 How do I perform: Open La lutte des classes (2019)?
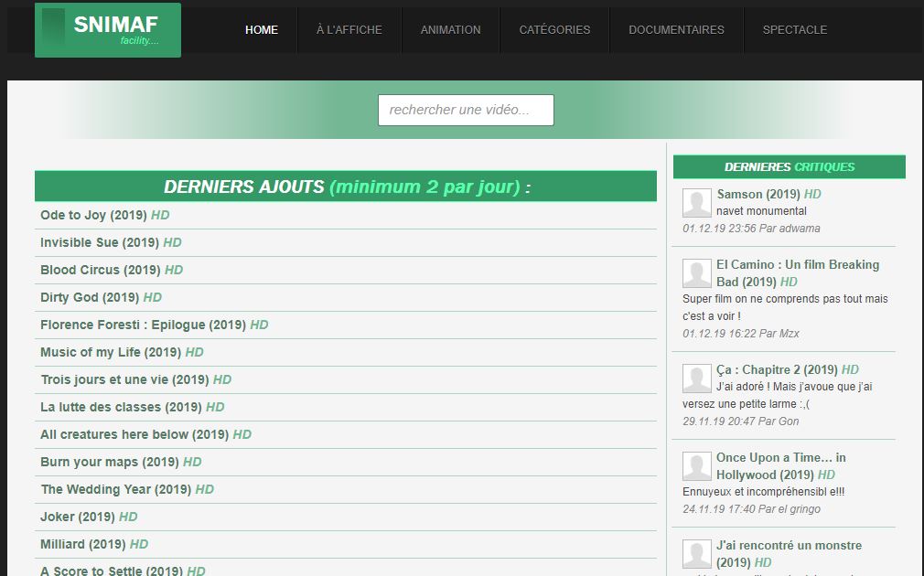coord(132,407)
